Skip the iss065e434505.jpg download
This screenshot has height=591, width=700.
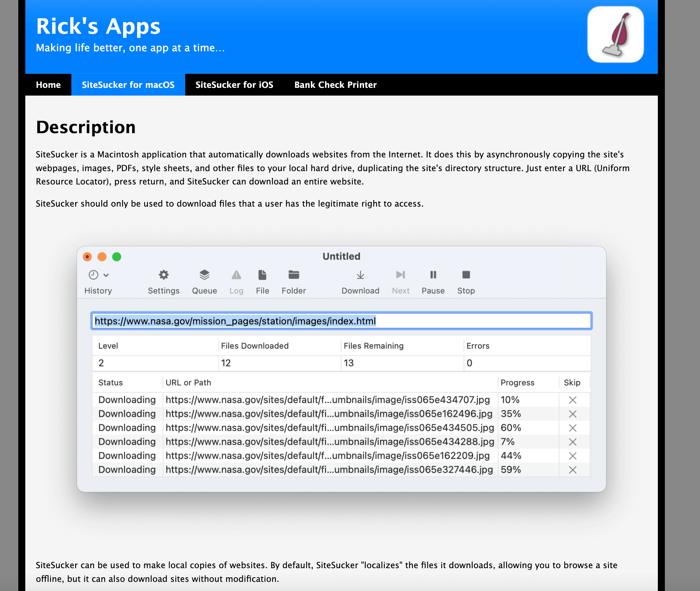click(x=573, y=428)
